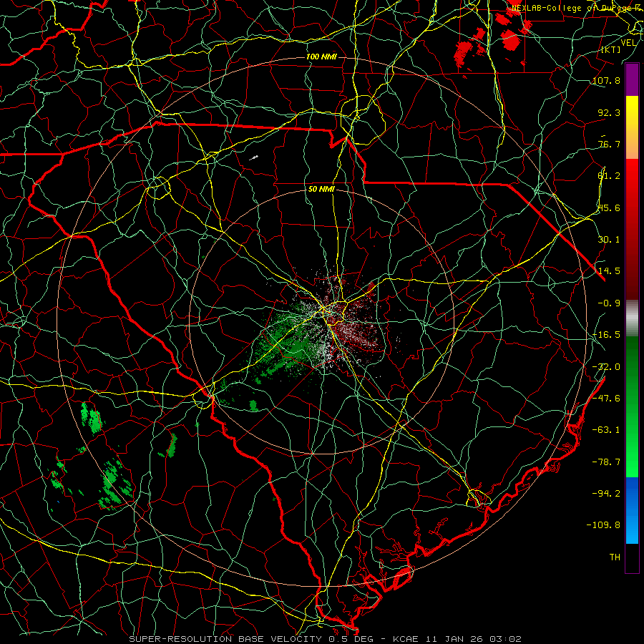
Task: Click the 50 NMI range ring label
Action: point(321,190)
